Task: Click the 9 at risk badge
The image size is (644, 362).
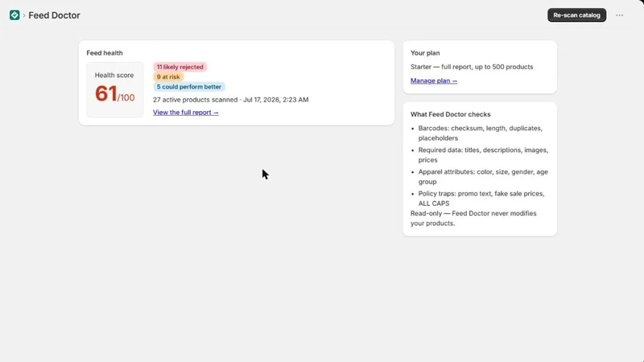Action: [x=168, y=76]
